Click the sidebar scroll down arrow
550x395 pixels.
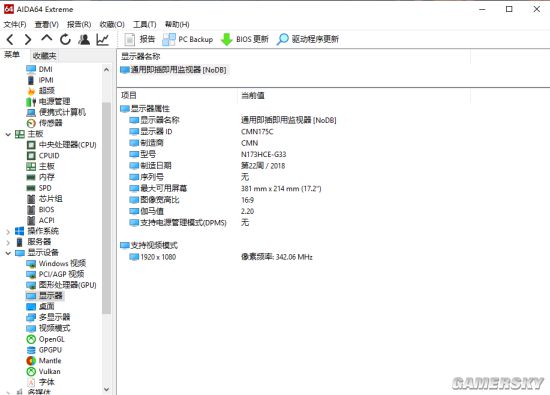pyautogui.click(x=106, y=389)
